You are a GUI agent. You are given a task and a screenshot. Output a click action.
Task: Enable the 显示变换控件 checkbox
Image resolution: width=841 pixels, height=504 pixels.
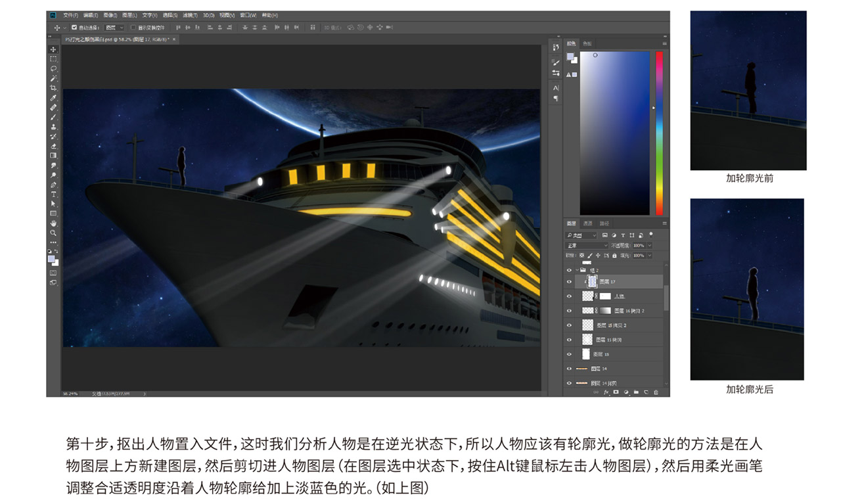pyautogui.click(x=133, y=28)
